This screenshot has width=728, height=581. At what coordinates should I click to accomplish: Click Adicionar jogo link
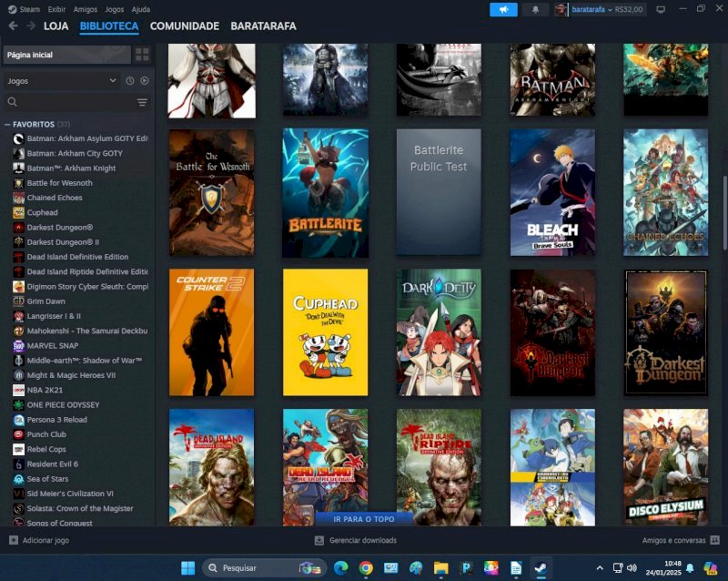pos(45,540)
